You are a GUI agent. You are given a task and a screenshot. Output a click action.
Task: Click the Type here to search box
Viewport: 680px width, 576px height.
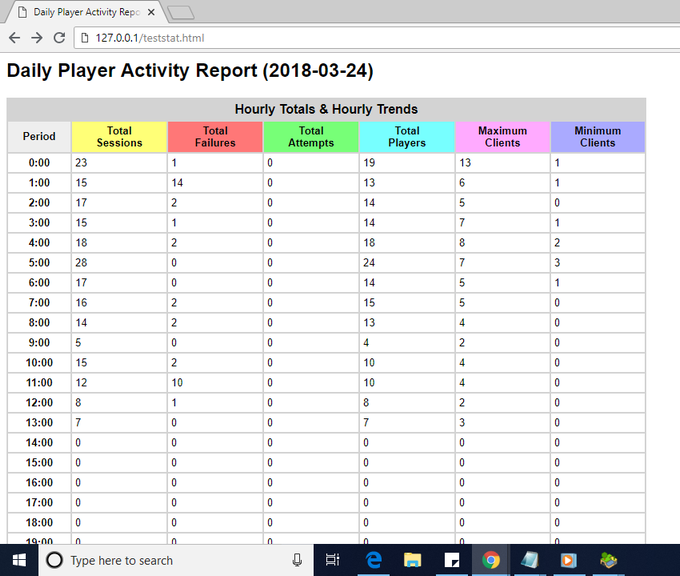[x=170, y=560]
